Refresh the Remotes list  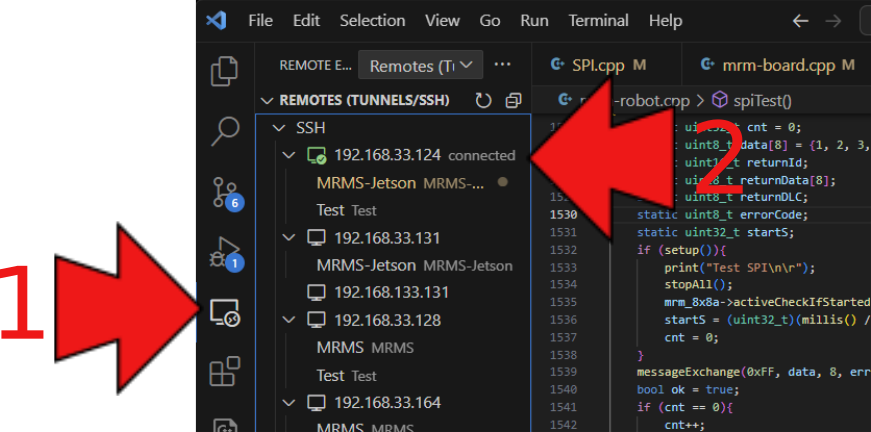[x=484, y=101]
